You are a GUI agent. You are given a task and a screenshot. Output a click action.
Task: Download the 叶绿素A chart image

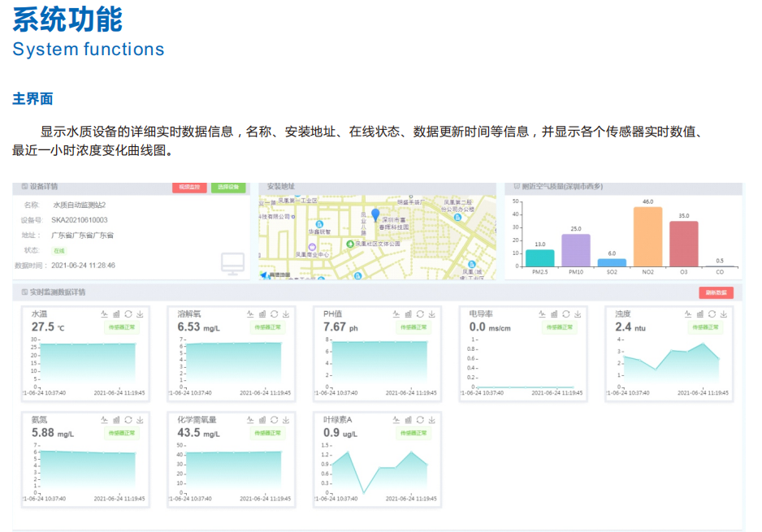(x=431, y=420)
